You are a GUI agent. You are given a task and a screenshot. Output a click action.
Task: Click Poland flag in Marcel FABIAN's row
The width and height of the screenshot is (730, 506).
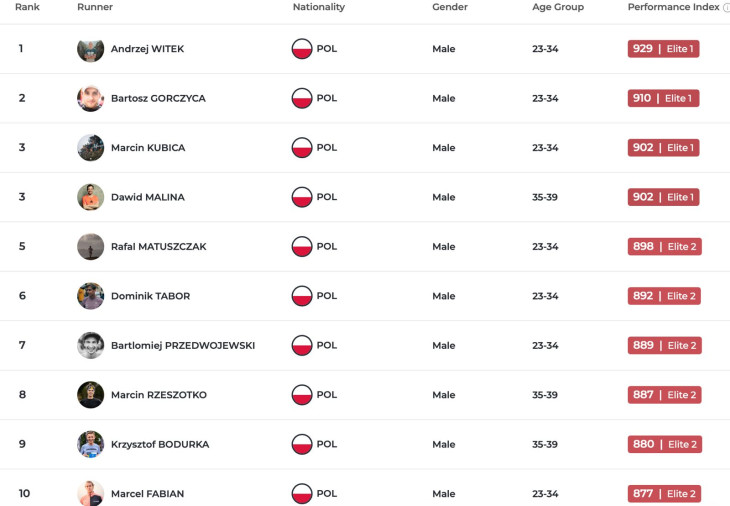[302, 494]
